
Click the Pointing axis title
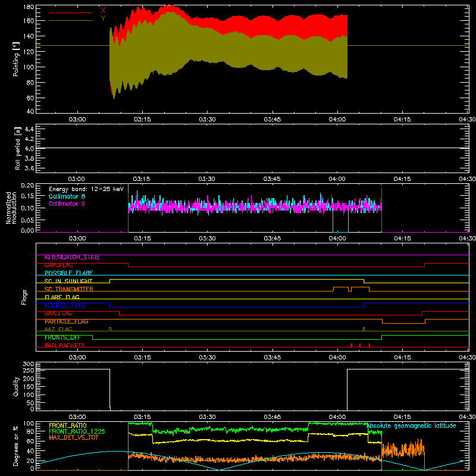point(16,59)
